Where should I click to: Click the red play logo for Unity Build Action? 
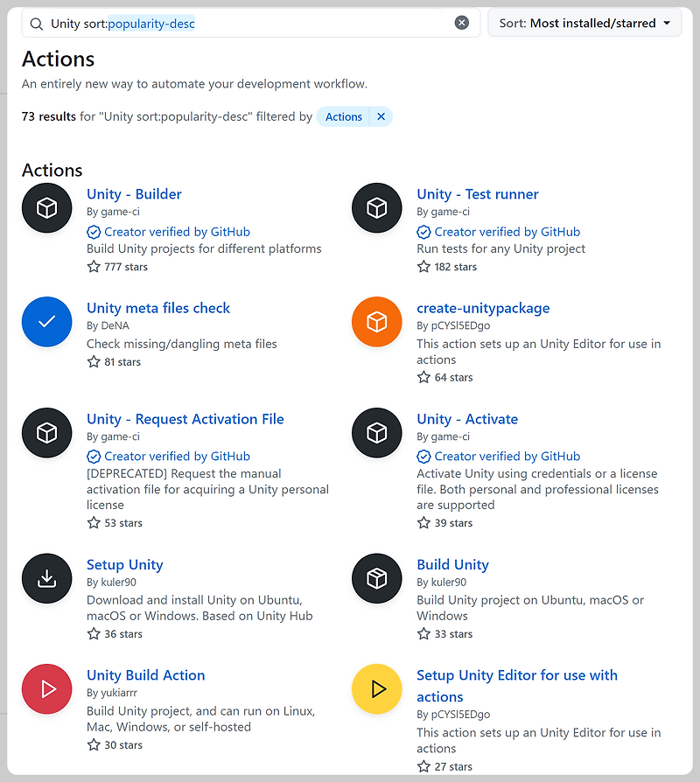tap(46, 688)
